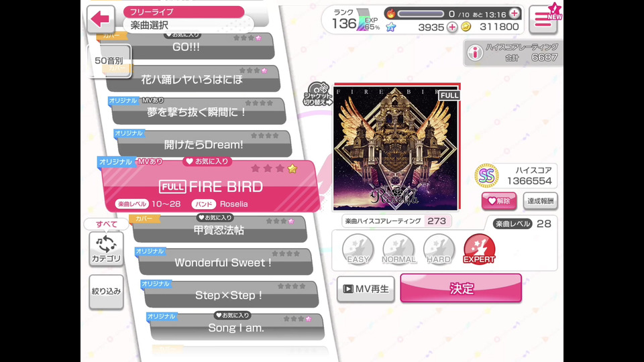
Task: Tap the FIRE BIRD album jacket
Action: click(396, 147)
